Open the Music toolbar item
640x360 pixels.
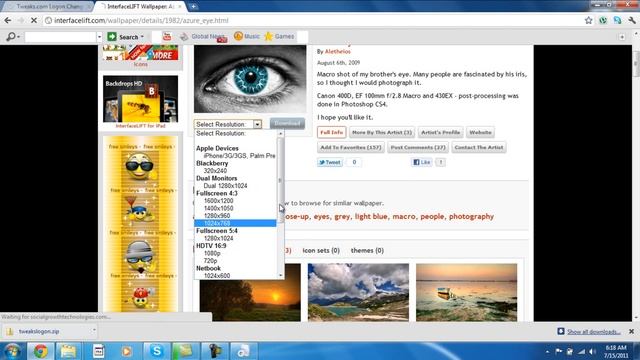[x=247, y=36]
